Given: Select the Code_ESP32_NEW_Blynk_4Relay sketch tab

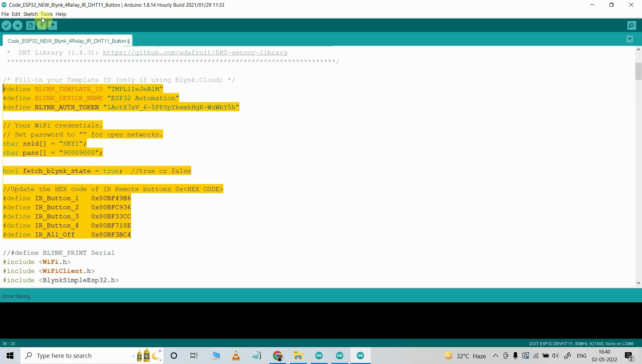Looking at the screenshot, I should pos(68,41).
